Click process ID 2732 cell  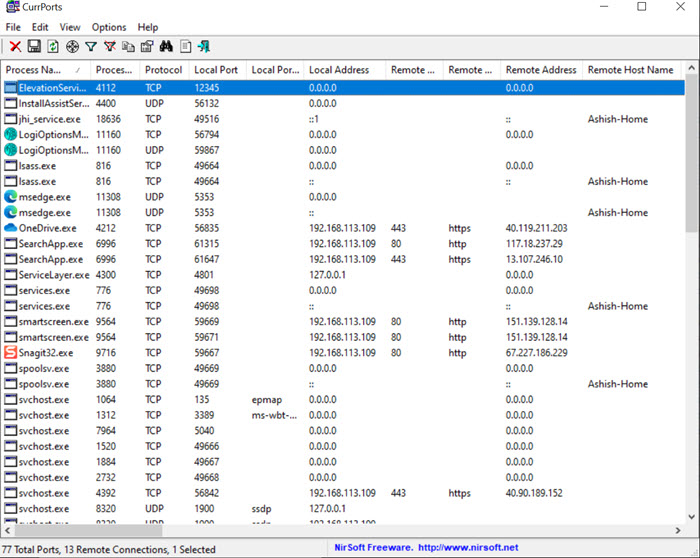(x=106, y=477)
